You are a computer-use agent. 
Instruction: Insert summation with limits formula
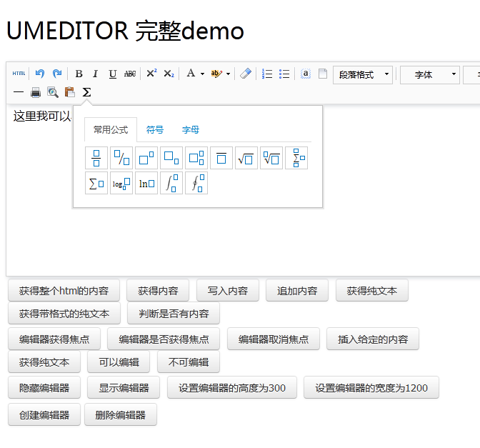[296, 158]
